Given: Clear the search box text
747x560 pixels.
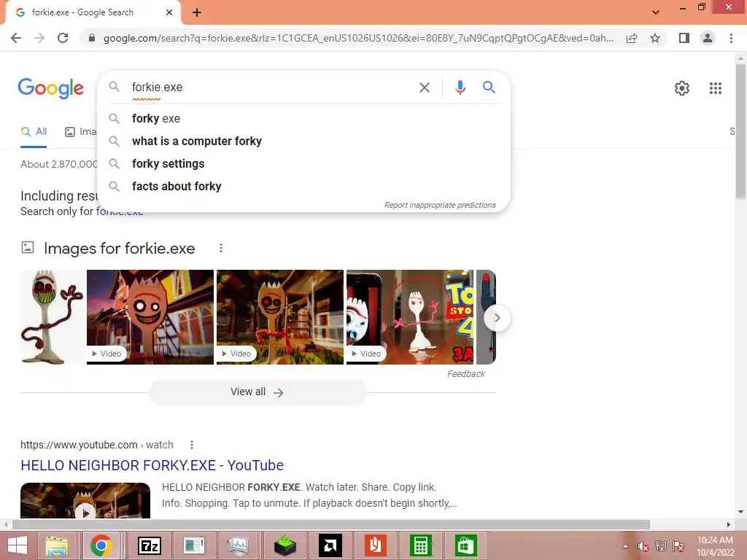Looking at the screenshot, I should click(425, 87).
